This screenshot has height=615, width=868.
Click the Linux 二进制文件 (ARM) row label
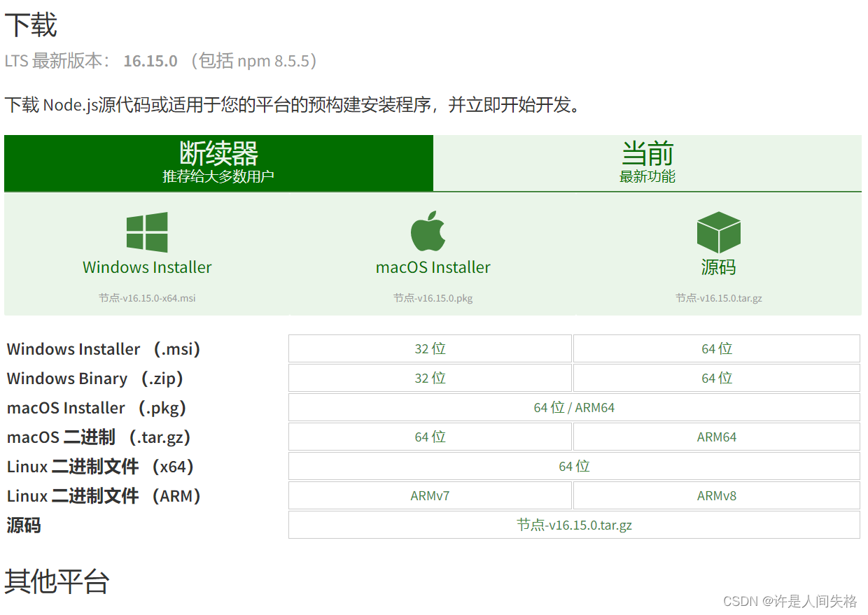pos(105,496)
